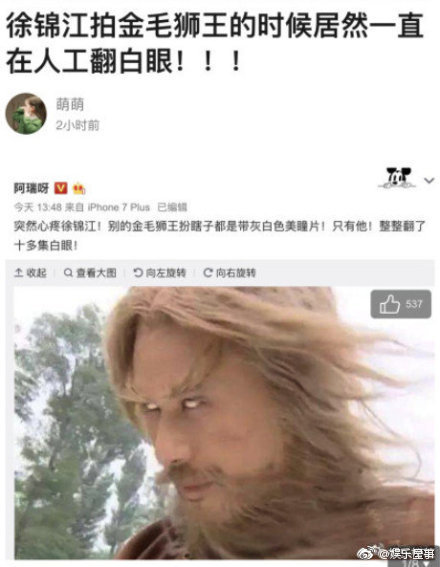Viewport: 440px width, 567px height.
Task: Click the article headline about 徐锦江
Action: (215, 43)
